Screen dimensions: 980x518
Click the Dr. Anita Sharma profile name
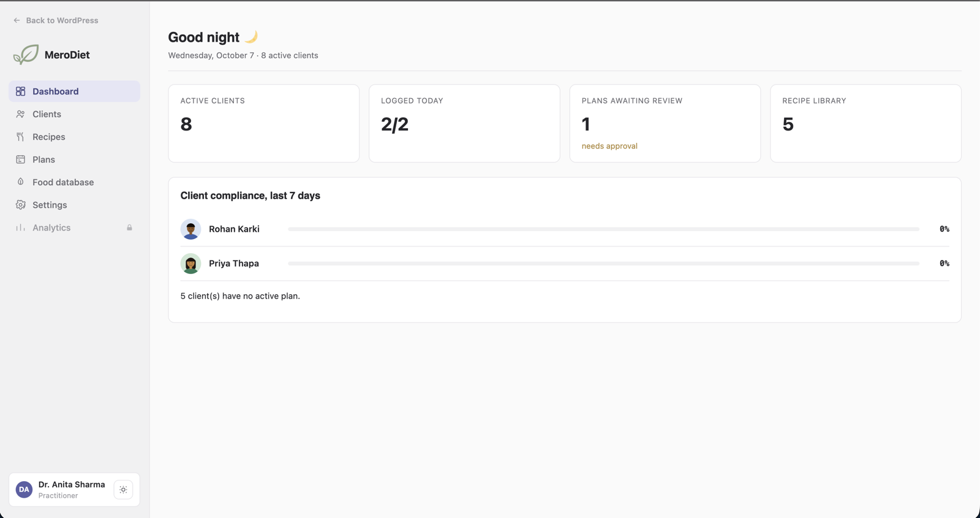pos(72,484)
